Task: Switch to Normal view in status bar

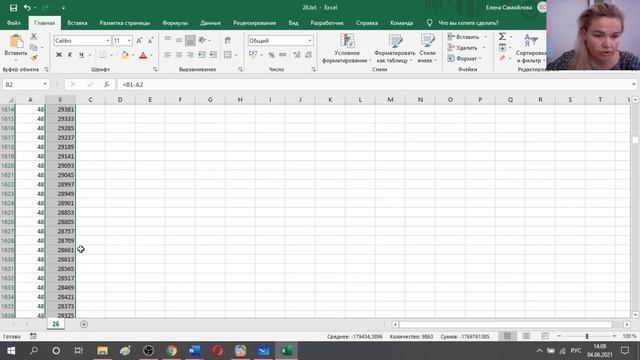Action: [x=507, y=336]
